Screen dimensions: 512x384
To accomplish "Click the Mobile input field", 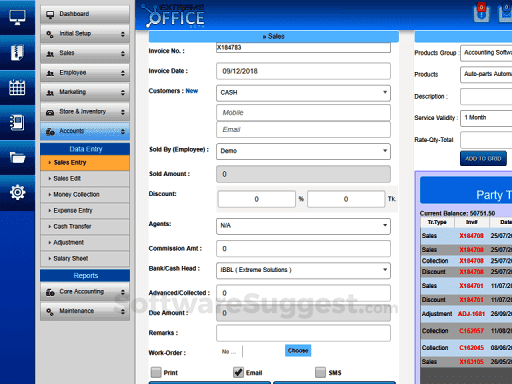I will click(303, 113).
